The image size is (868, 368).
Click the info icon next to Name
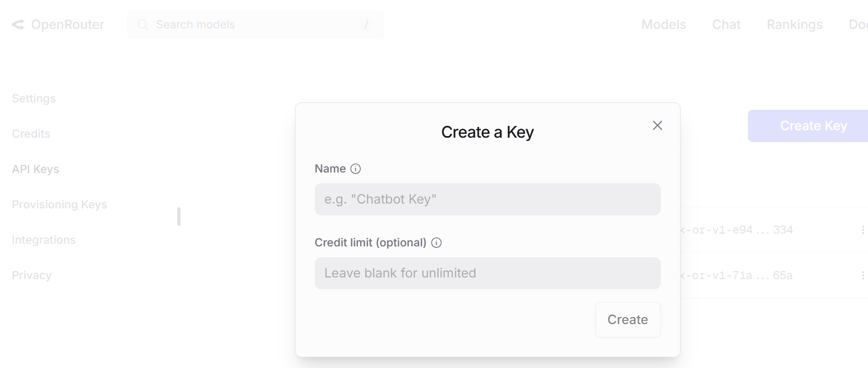pos(356,169)
